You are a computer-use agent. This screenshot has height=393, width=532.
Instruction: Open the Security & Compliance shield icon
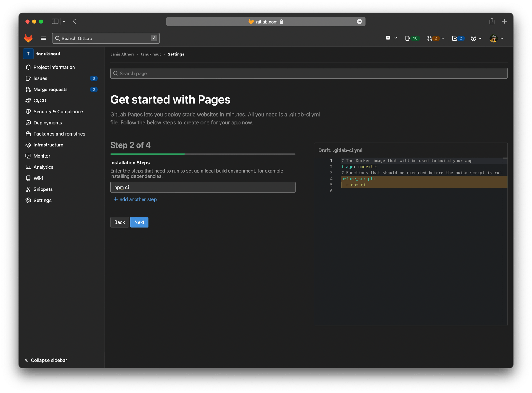click(28, 111)
